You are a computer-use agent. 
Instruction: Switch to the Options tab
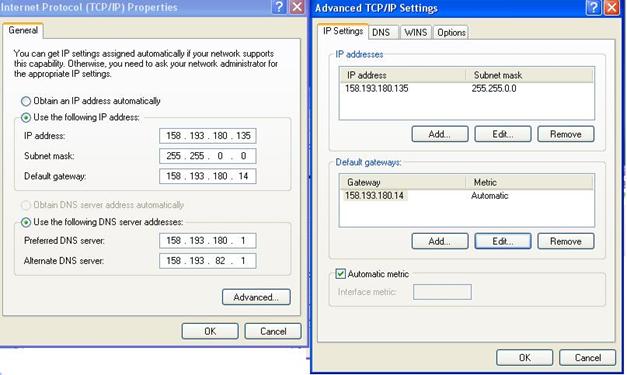pyautogui.click(x=451, y=32)
